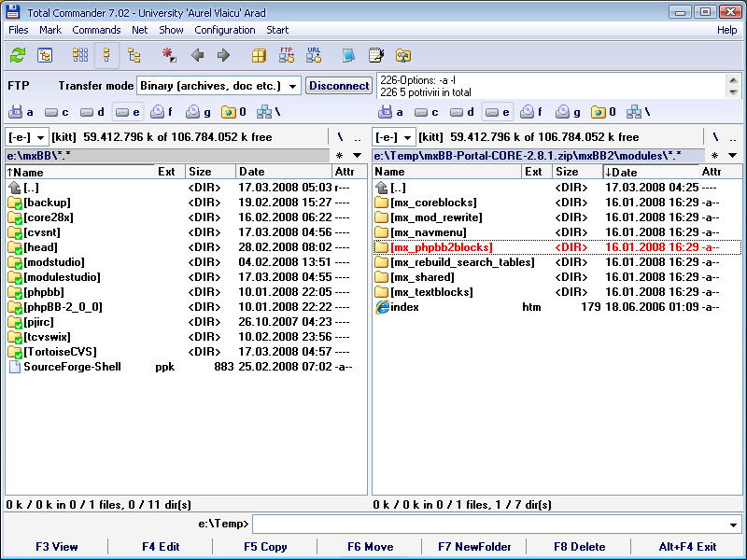
Task: Select the red asterisk invert selection icon
Action: [x=169, y=55]
